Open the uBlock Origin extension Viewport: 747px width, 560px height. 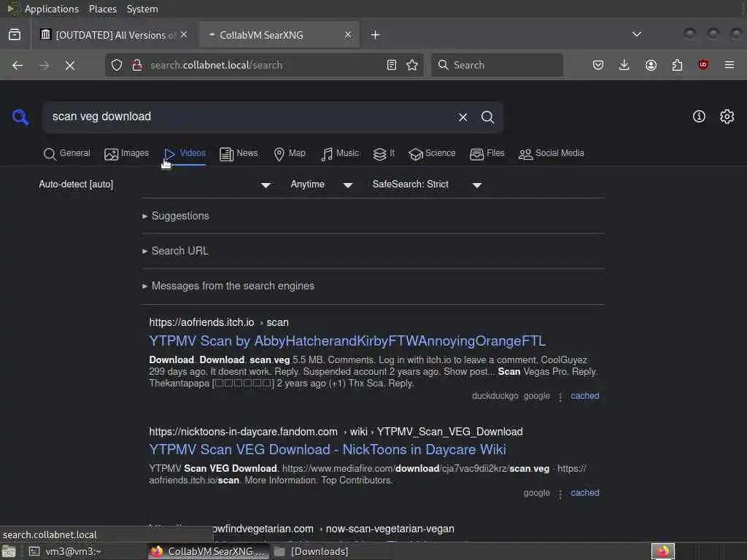(703, 65)
